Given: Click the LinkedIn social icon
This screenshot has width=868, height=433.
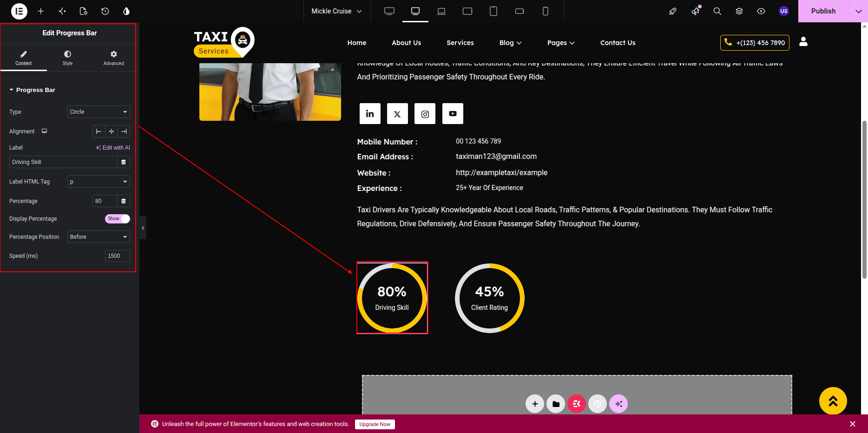Looking at the screenshot, I should (x=370, y=114).
